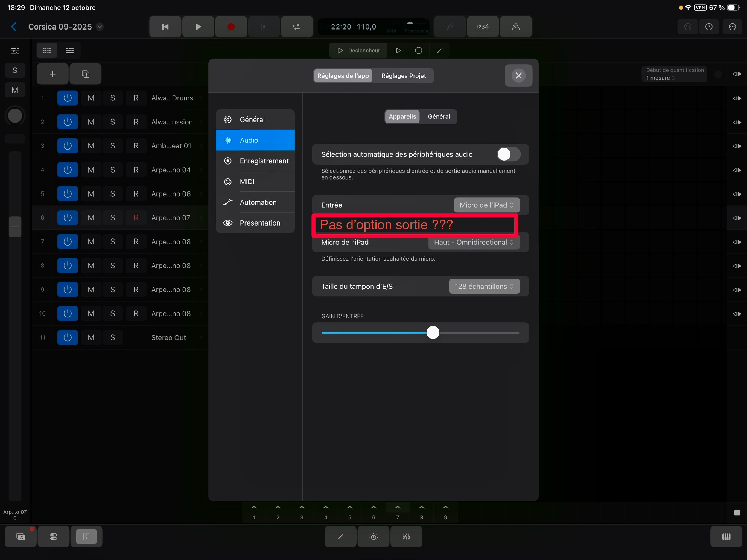This screenshot has height=560, width=747.
Task: Open the Entrée input device dropdown
Action: click(486, 205)
